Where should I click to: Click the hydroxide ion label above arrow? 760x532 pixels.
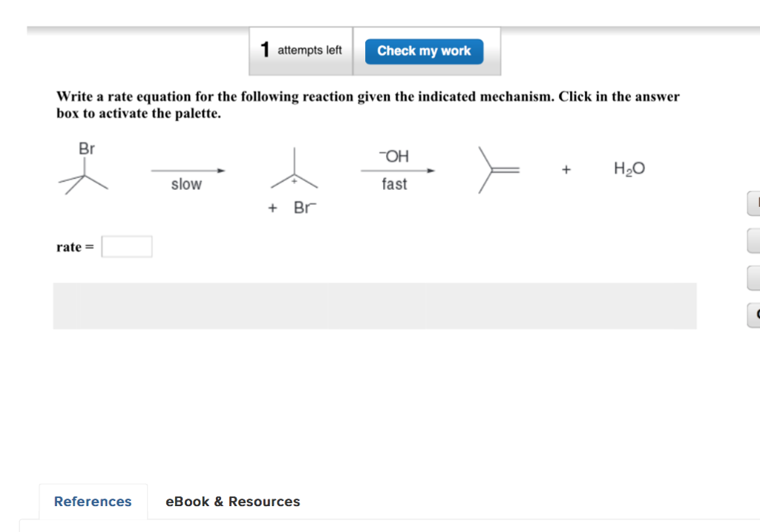pyautogui.click(x=394, y=156)
